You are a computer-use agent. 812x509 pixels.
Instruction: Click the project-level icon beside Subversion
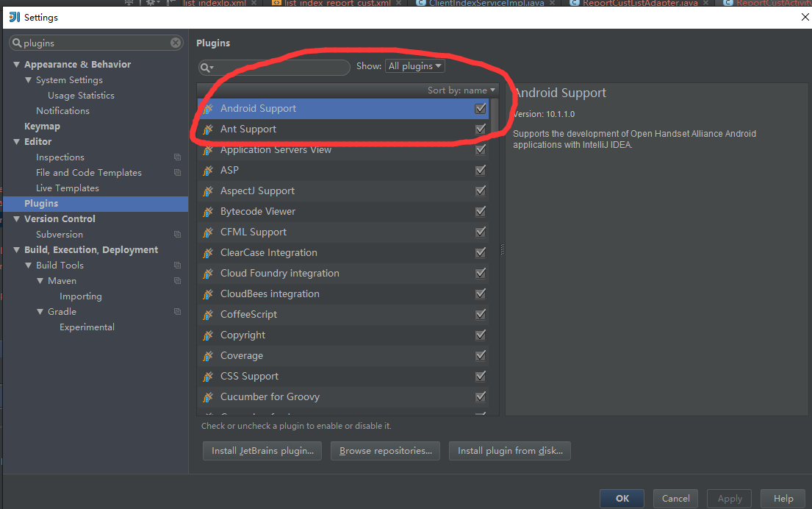point(178,235)
